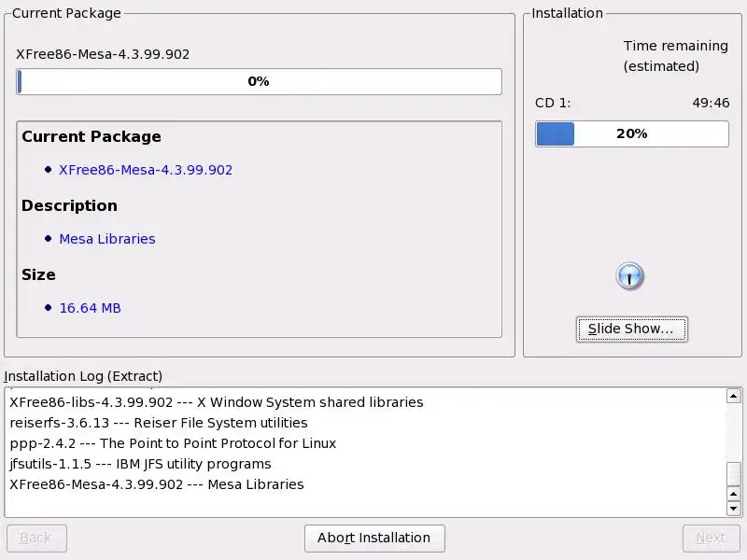Click the bold Size heading
Screen dimensions: 747x560
tap(38, 274)
